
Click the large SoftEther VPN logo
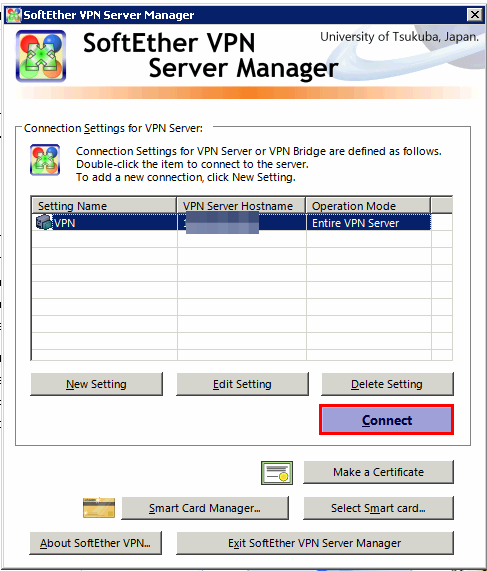coord(41,56)
